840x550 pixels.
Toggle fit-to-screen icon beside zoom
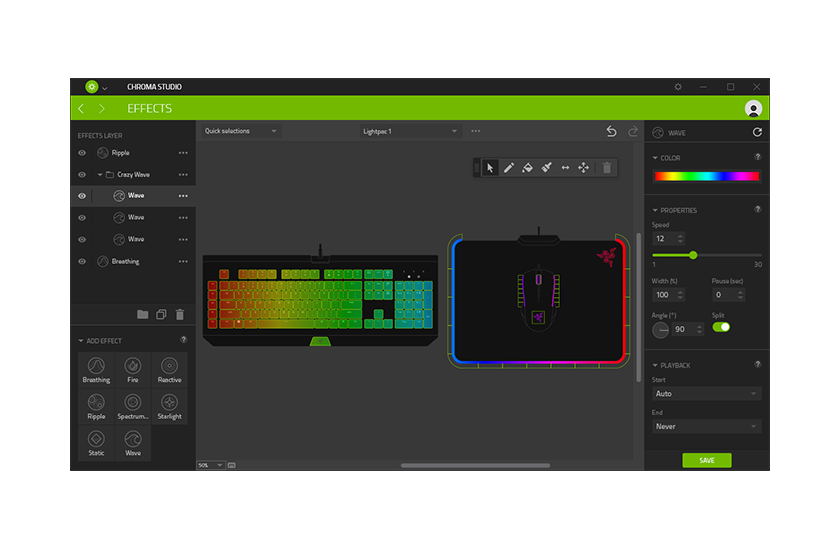(x=231, y=465)
